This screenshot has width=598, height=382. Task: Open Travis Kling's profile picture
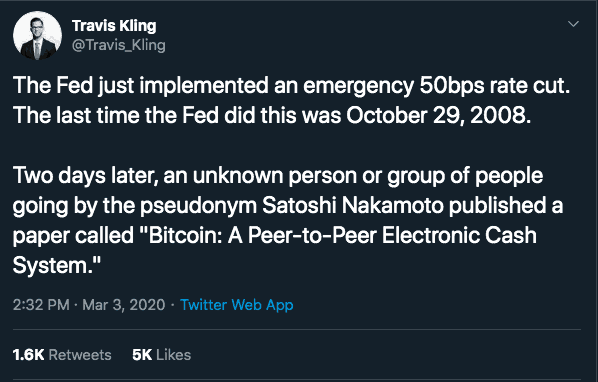(37, 35)
